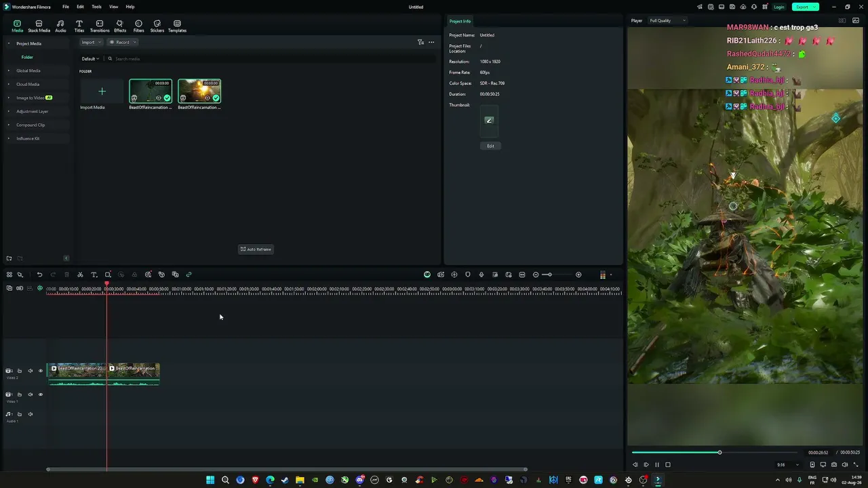The height and width of the screenshot is (488, 868).
Task: Select the Crop tool in timeline toolbar
Action: coord(107,274)
